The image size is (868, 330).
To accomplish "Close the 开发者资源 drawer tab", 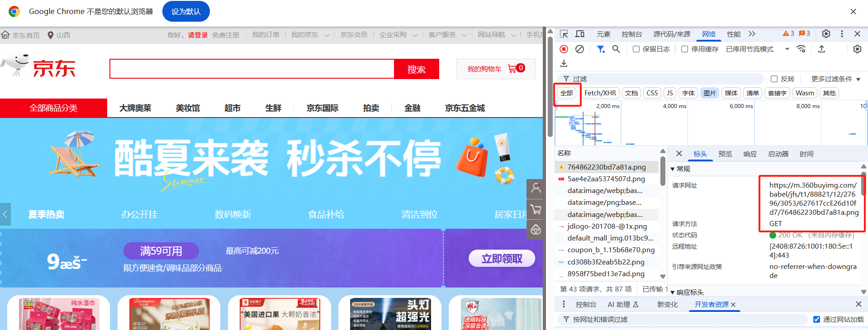I will (733, 305).
